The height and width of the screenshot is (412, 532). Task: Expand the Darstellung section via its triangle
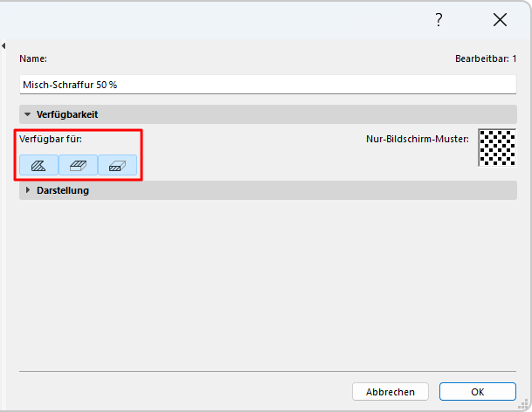[28, 190]
